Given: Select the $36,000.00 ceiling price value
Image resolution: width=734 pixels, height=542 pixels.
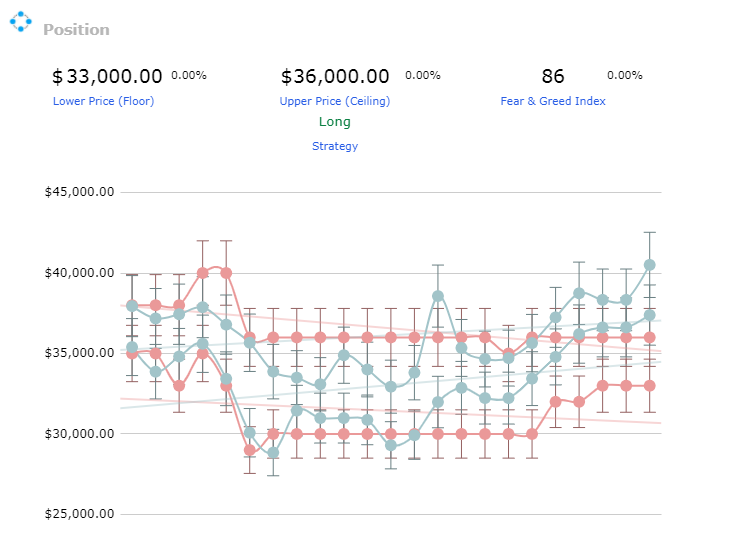Looking at the screenshot, I should 335,76.
